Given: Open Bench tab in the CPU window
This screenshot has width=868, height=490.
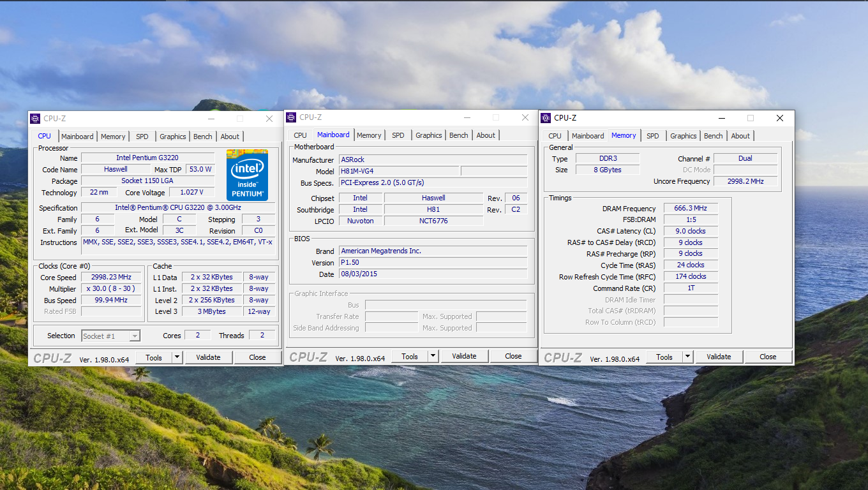Looking at the screenshot, I should (203, 137).
